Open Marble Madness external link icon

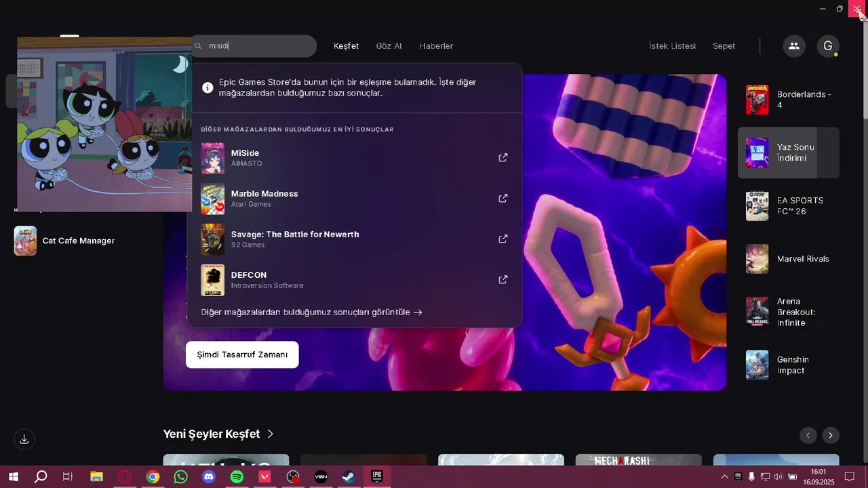click(503, 199)
